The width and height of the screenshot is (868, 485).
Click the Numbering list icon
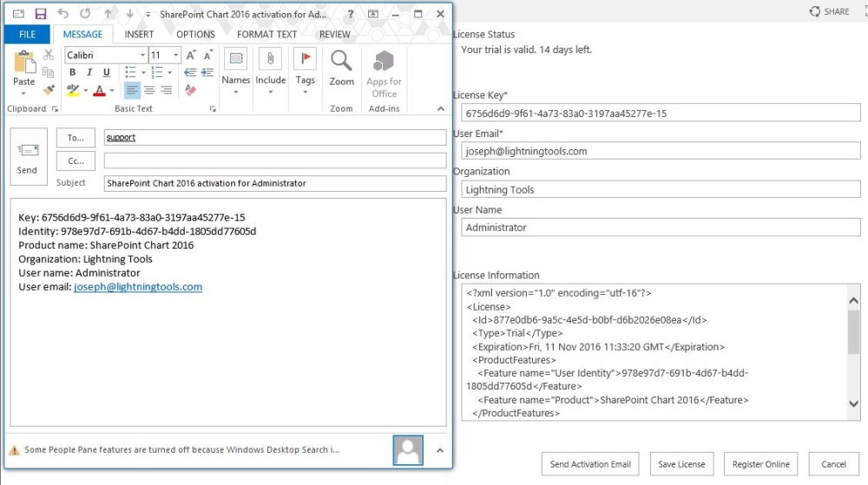157,72
